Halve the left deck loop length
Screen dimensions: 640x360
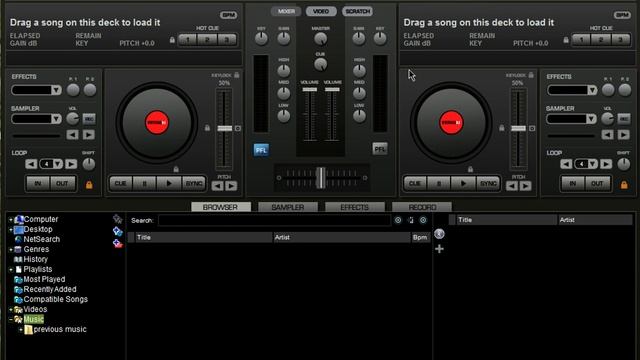coord(31,164)
